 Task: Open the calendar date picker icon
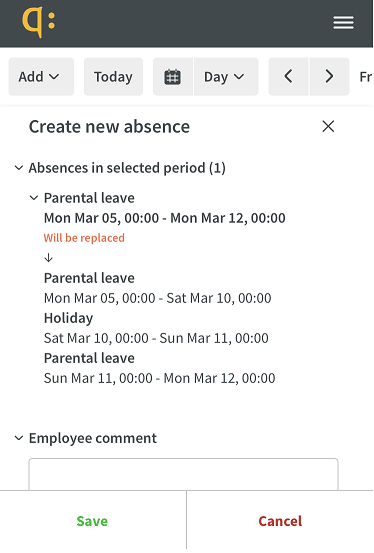(173, 77)
